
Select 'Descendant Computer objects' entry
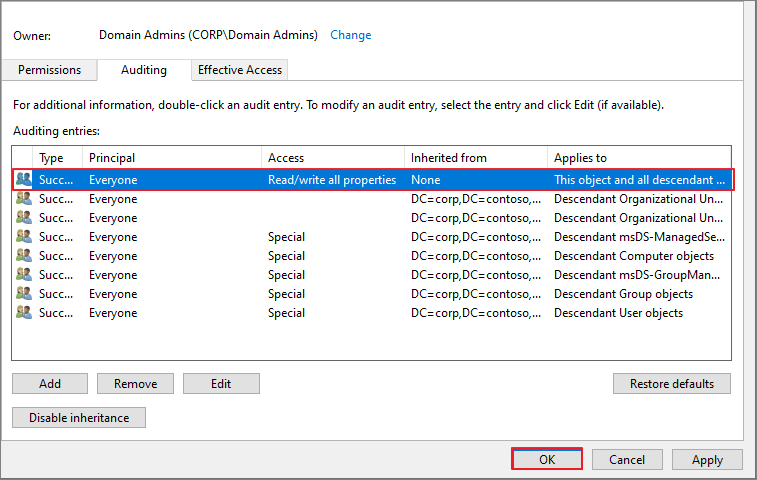tap(634, 256)
